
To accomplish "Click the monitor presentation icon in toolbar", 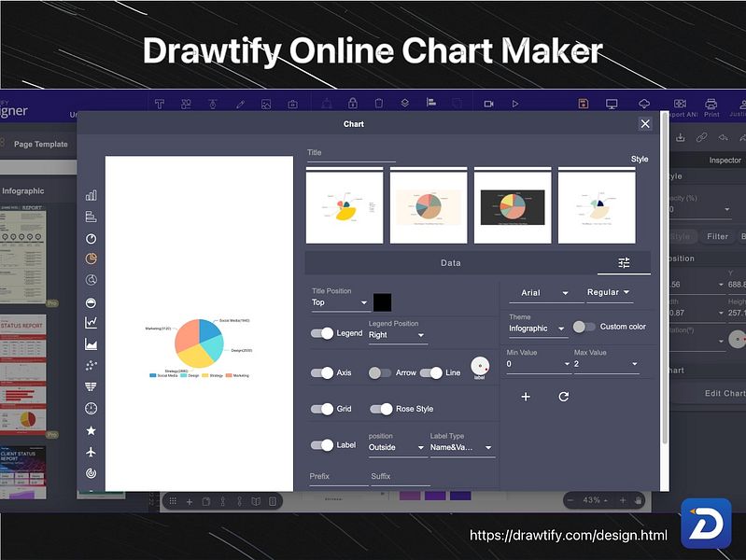I will pos(612,104).
